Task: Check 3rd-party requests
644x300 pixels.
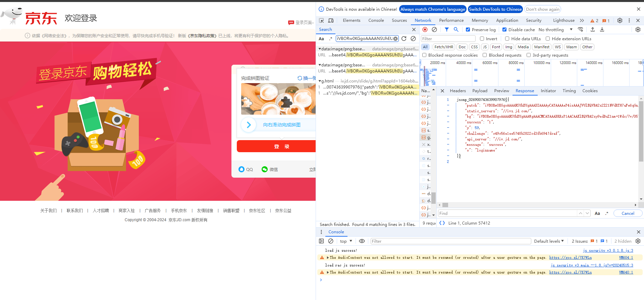Action: pyautogui.click(x=529, y=55)
